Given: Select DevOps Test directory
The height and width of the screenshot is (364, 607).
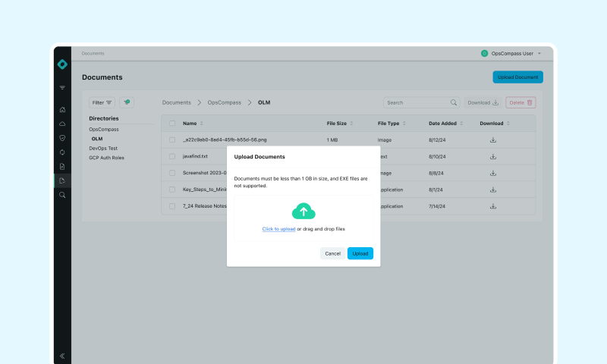Looking at the screenshot, I should coord(103,148).
